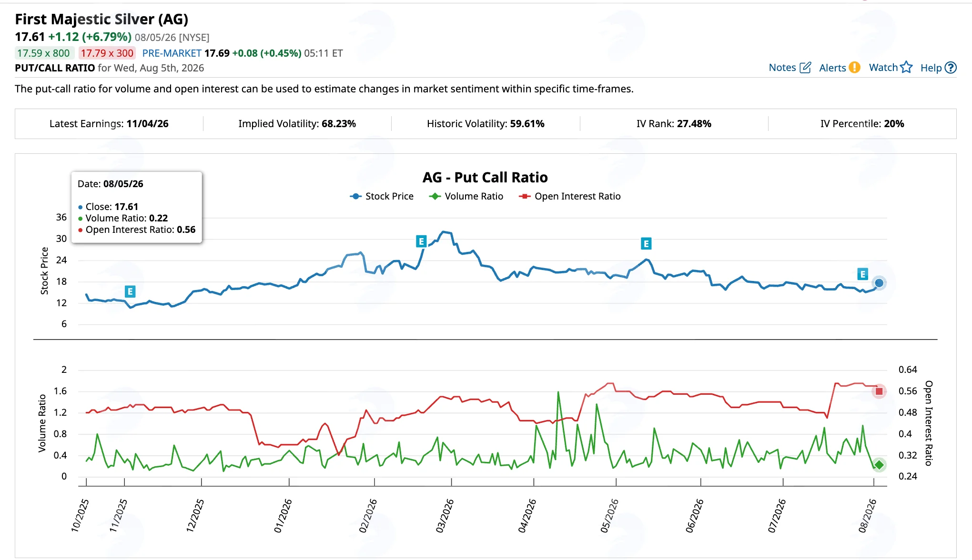
Task: Click the '12/2025' x-axis date label
Action: coord(195,516)
